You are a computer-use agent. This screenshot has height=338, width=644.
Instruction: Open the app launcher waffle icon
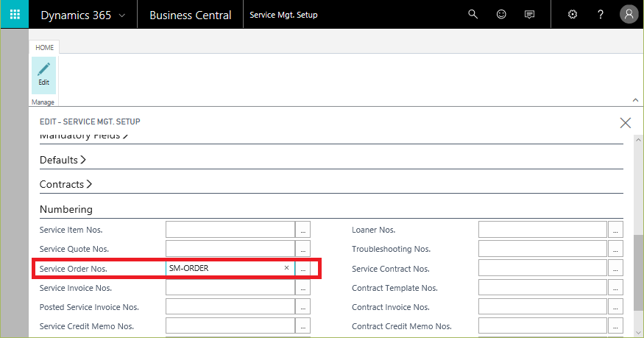pos(15,15)
